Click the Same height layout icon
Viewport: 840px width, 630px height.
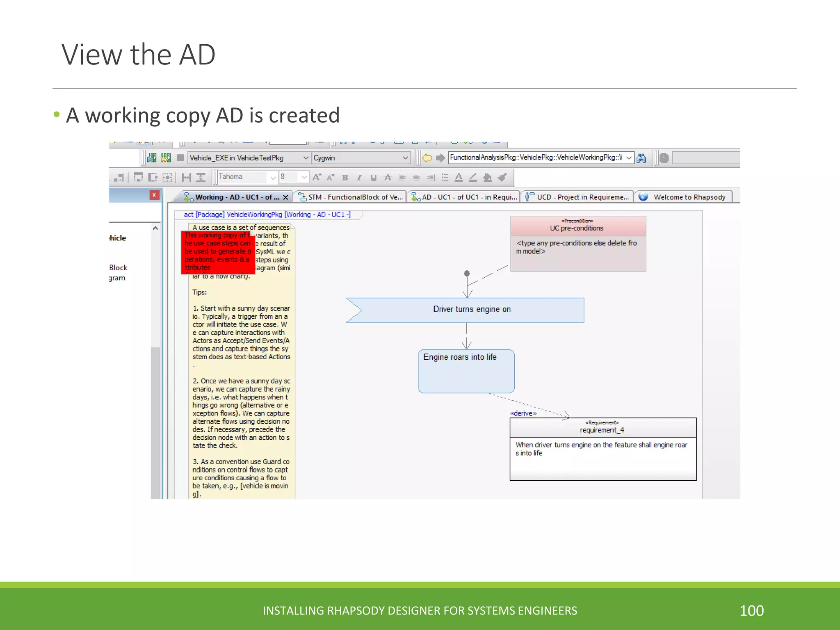pyautogui.click(x=153, y=177)
